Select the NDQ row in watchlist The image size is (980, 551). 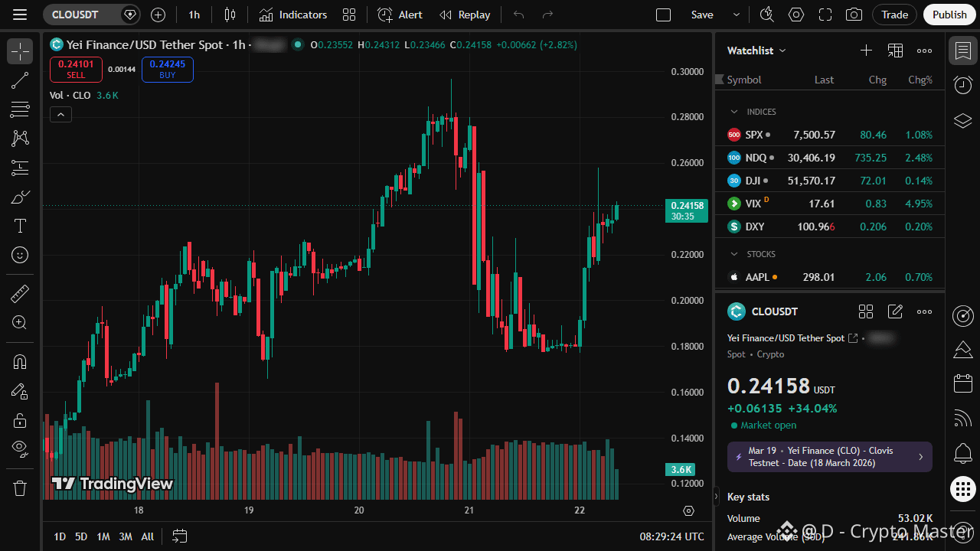click(830, 158)
